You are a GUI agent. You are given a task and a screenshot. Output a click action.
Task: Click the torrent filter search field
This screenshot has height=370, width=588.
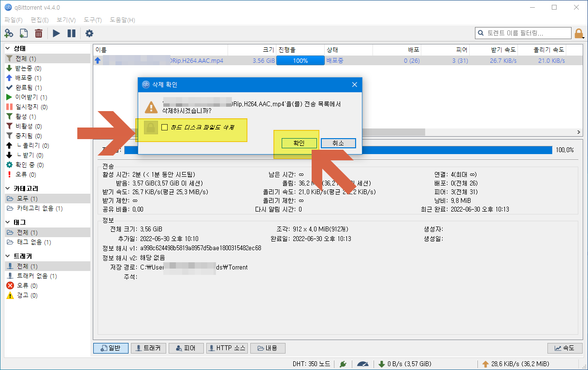[x=523, y=33]
